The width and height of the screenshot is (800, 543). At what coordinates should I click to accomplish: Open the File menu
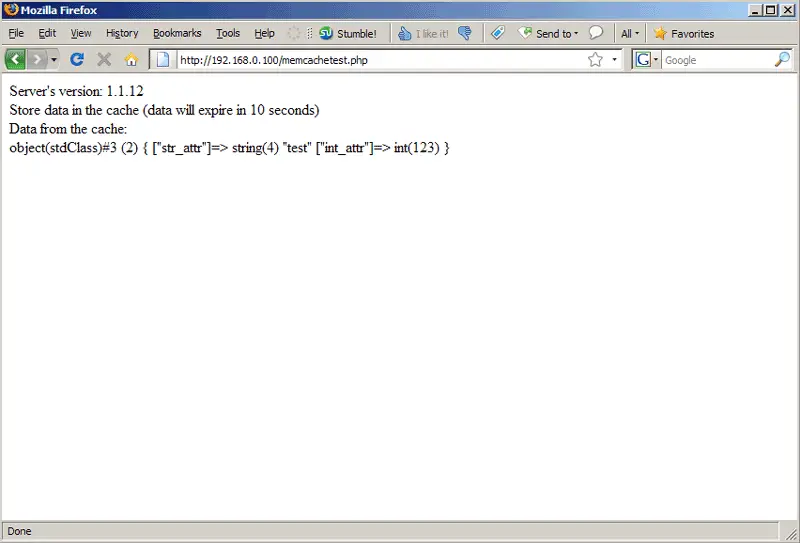16,33
